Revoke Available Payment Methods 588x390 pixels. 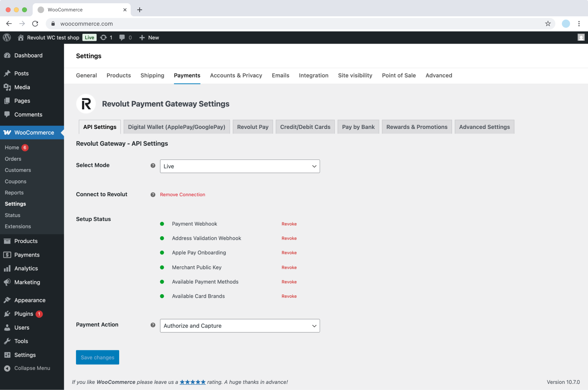tap(289, 282)
